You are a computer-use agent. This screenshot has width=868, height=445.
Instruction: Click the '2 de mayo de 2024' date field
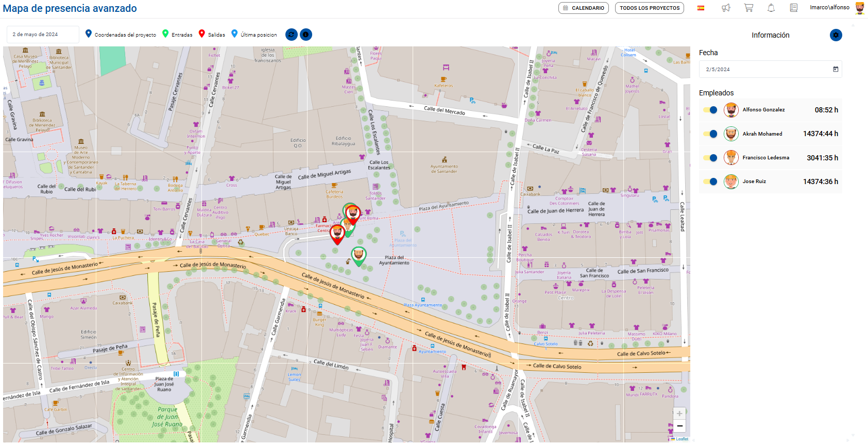43,35
